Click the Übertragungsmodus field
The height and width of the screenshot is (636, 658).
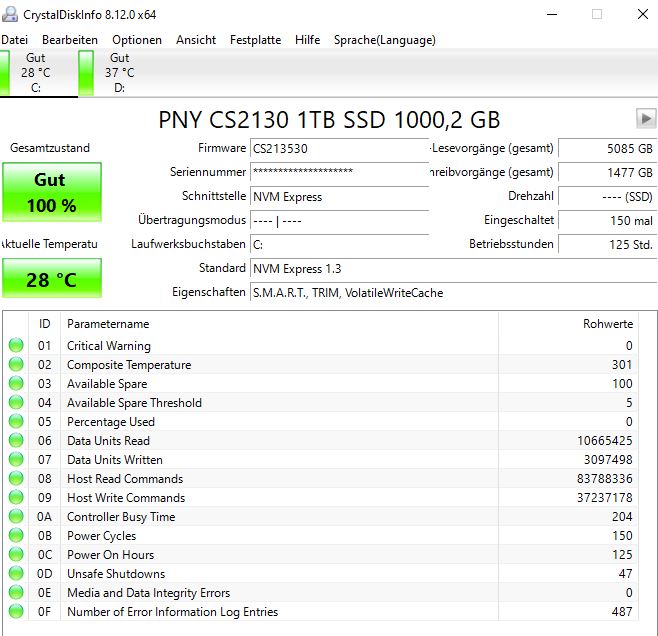coord(339,220)
